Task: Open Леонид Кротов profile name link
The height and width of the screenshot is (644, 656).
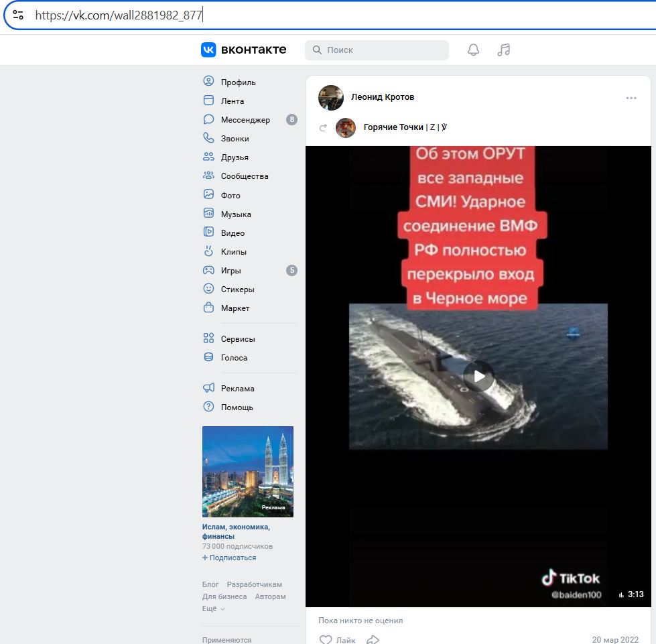Action: pos(383,97)
